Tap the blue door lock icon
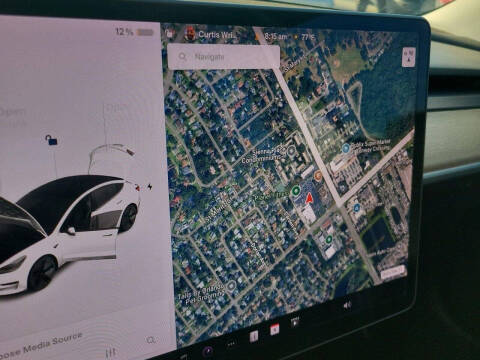Screen dimensions: 480x360 [51, 140]
